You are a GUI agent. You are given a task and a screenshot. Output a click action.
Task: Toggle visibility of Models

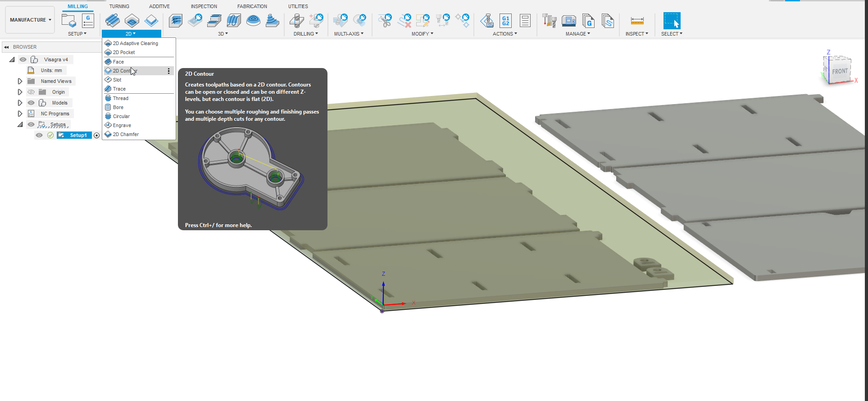tap(31, 103)
